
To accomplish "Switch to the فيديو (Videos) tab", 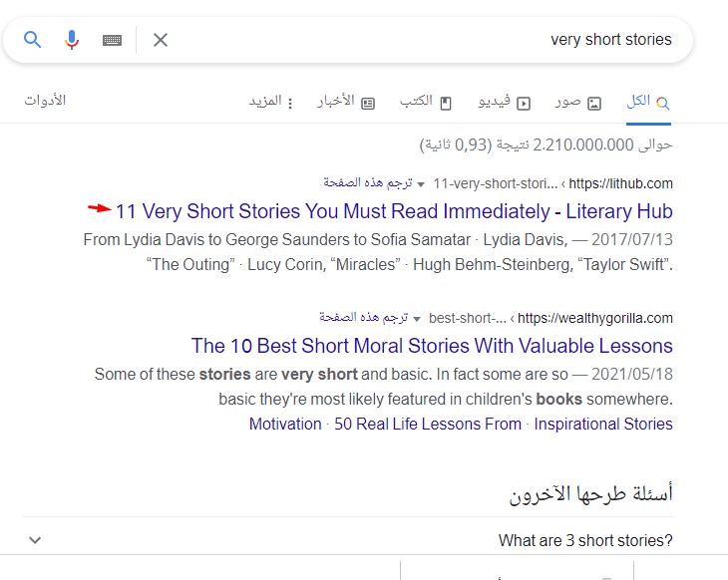I will point(505,102).
